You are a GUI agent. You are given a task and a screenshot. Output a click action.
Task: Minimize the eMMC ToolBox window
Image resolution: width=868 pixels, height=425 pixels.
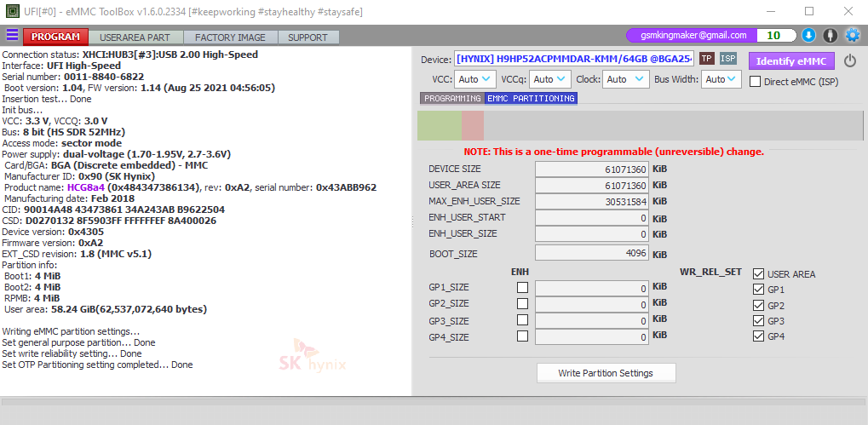point(770,11)
